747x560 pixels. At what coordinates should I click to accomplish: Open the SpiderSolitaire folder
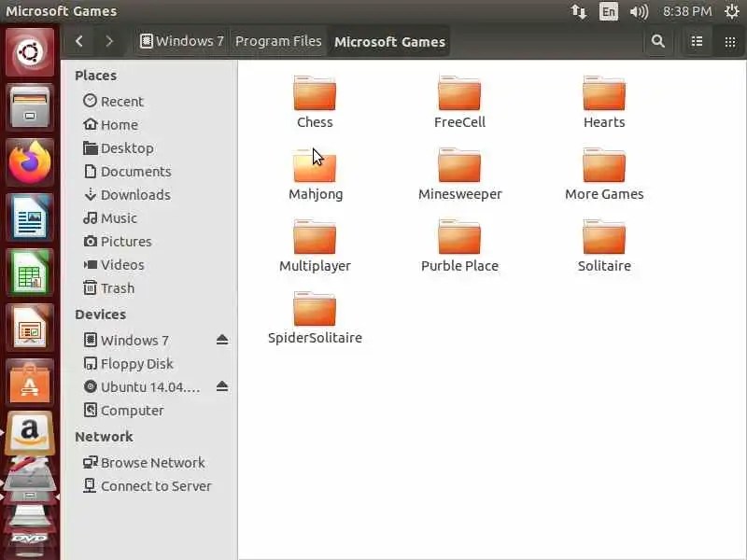(315, 317)
